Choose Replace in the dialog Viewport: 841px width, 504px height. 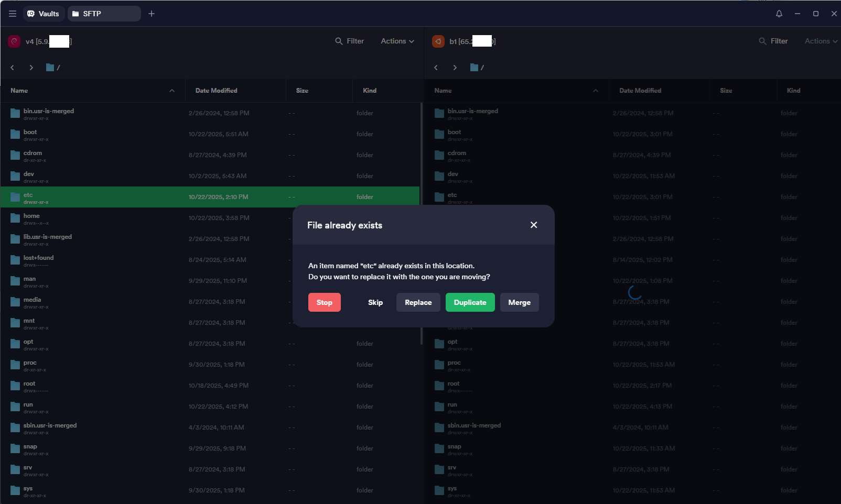[418, 302]
